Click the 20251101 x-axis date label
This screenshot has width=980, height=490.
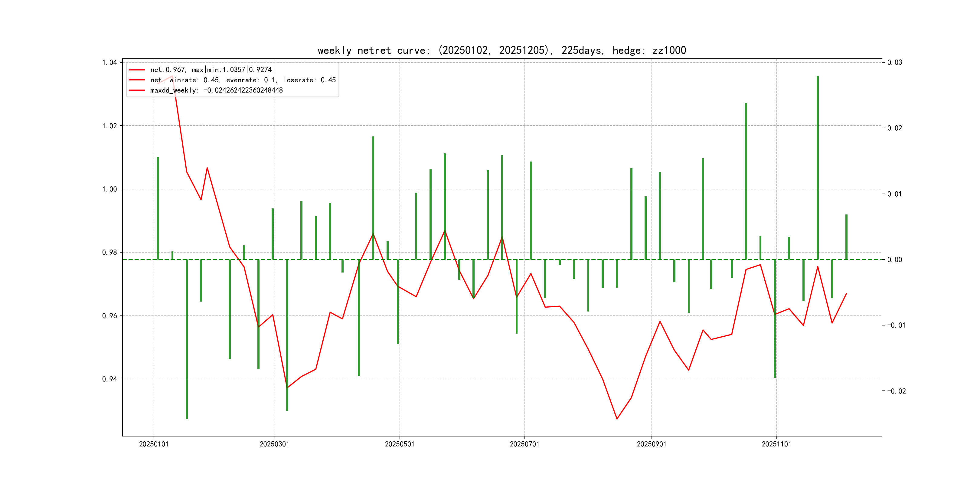click(x=776, y=444)
